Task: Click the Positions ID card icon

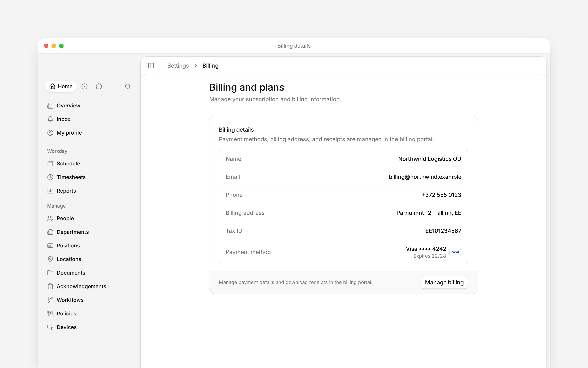Action: 50,246
